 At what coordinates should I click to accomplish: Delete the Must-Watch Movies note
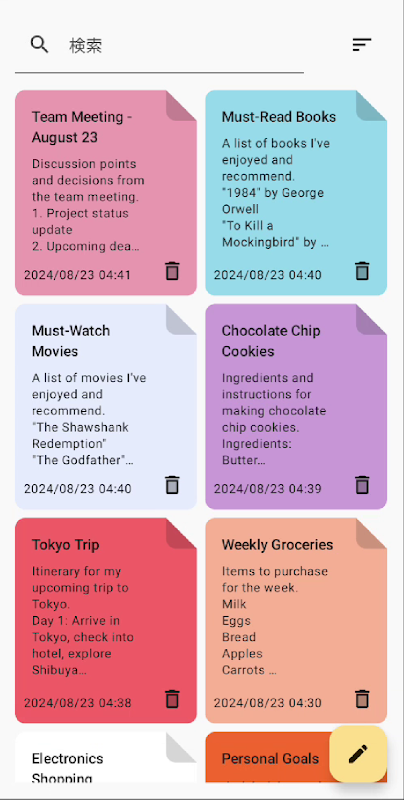coord(172,484)
